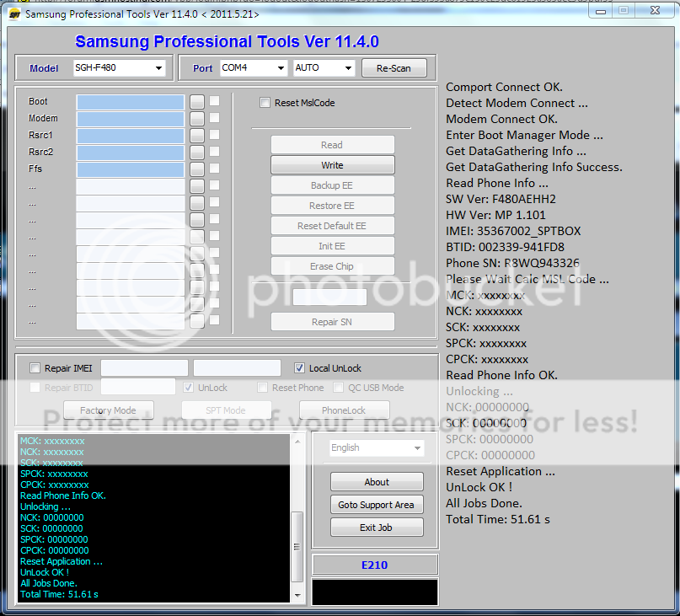Screen dimensions: 680x616
Task: Click the Write button
Action: click(x=333, y=165)
